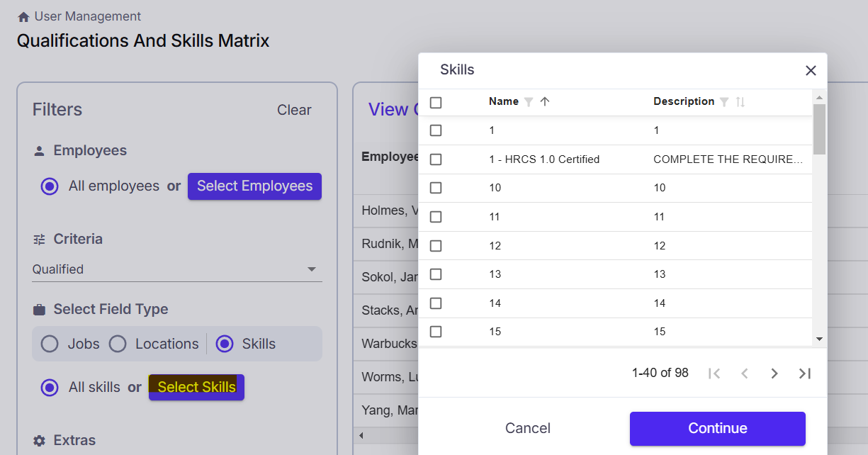Go to first page of skills
This screenshot has width=868, height=455.
click(x=714, y=373)
